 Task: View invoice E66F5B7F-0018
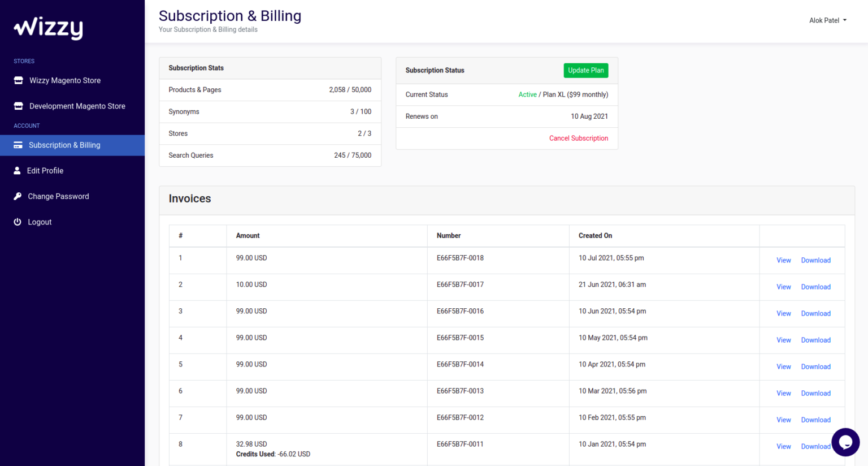783,260
